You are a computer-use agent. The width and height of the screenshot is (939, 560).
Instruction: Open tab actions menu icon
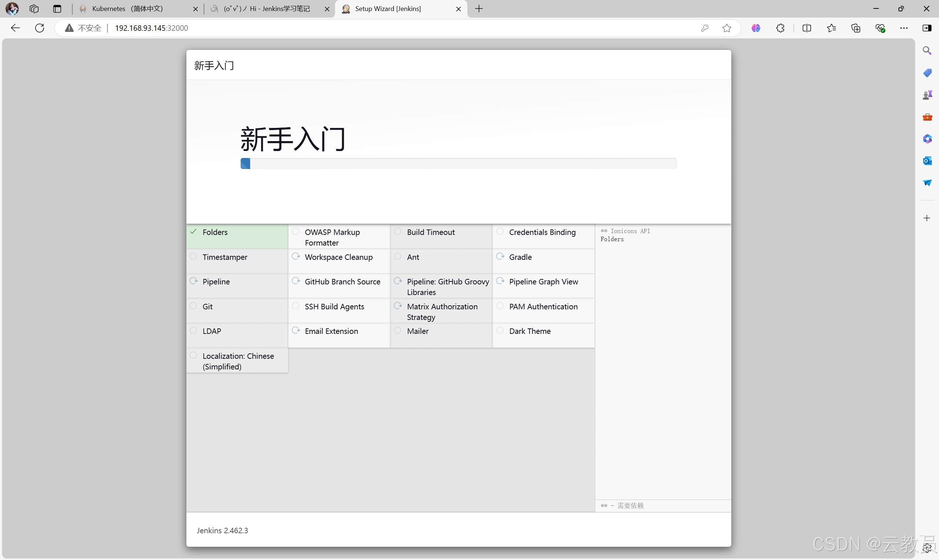[x=57, y=9]
